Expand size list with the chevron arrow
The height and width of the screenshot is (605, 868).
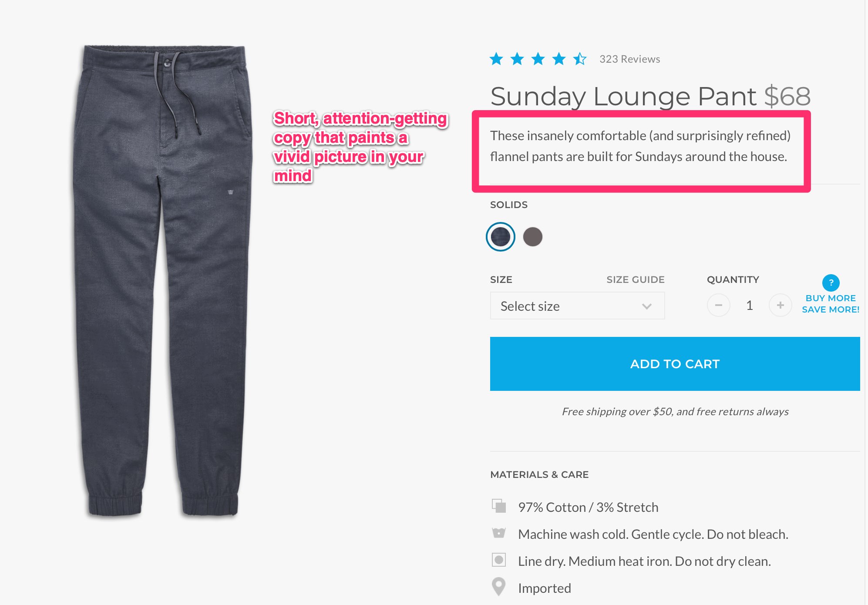pos(647,306)
